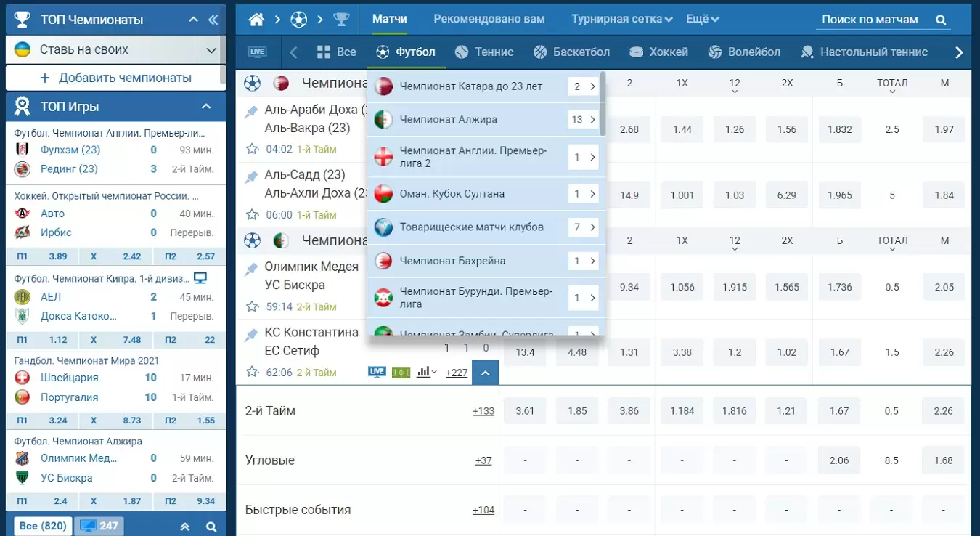Open the +227 more markets link
This screenshot has width=980, height=536.
(457, 373)
